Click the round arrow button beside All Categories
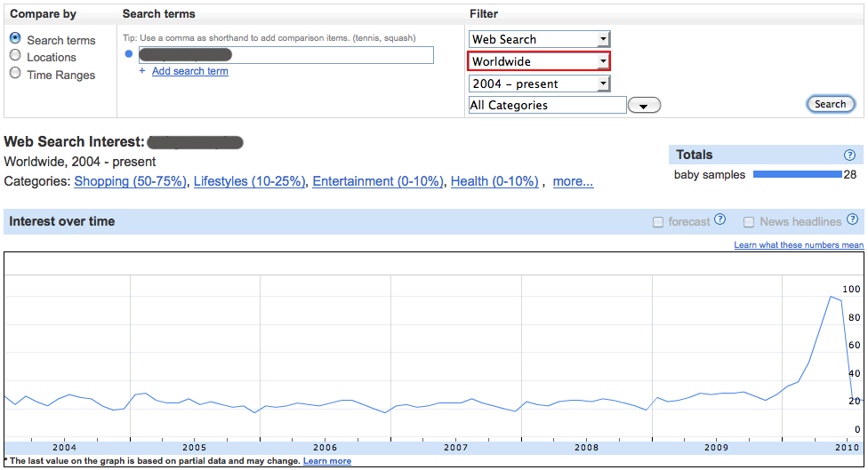 pyautogui.click(x=644, y=106)
